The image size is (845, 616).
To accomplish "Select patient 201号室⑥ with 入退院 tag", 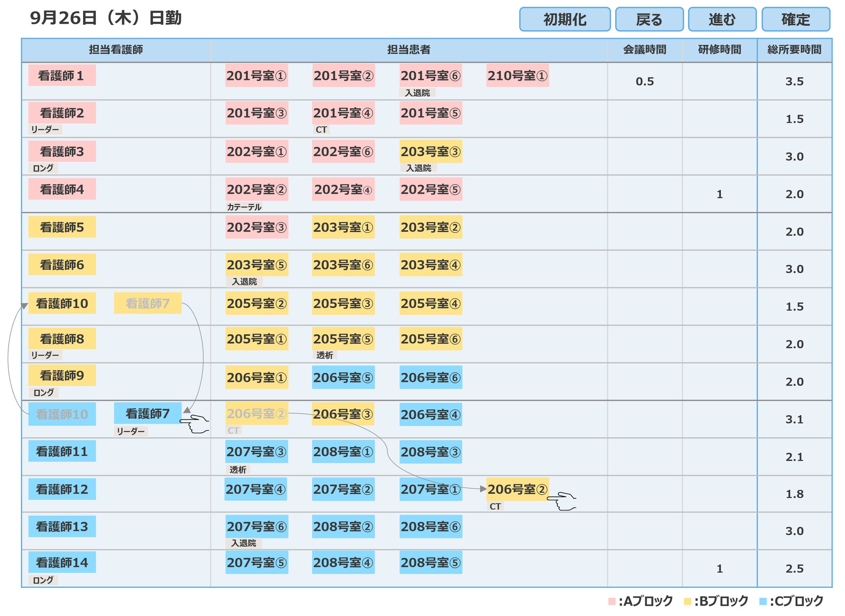I will tap(431, 75).
